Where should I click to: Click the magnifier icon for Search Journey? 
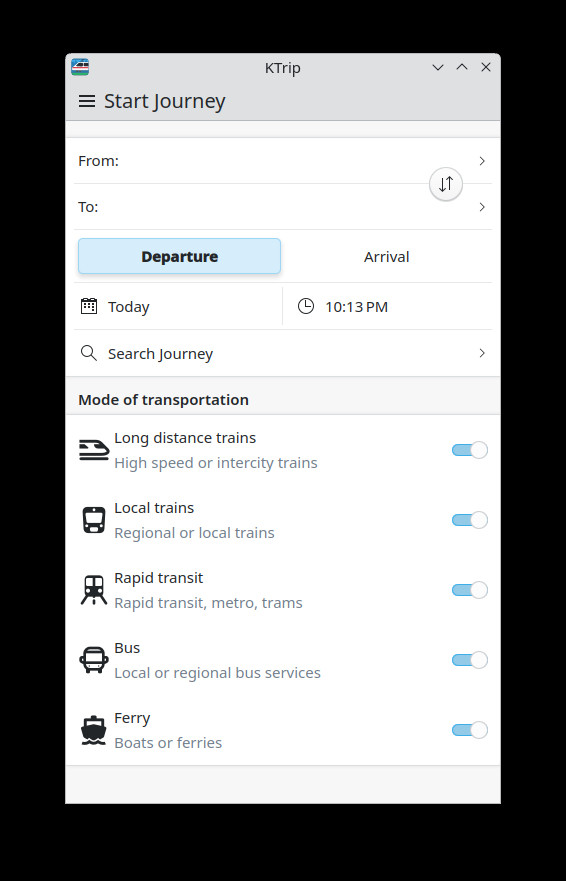click(x=89, y=353)
